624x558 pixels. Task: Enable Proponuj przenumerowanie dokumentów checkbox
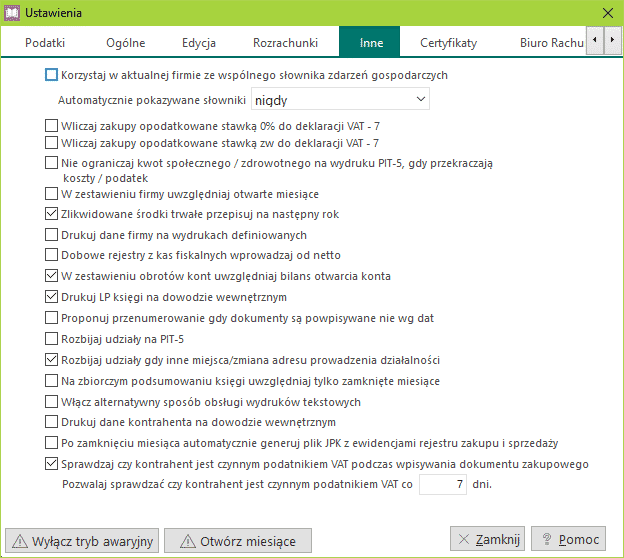pos(51,318)
